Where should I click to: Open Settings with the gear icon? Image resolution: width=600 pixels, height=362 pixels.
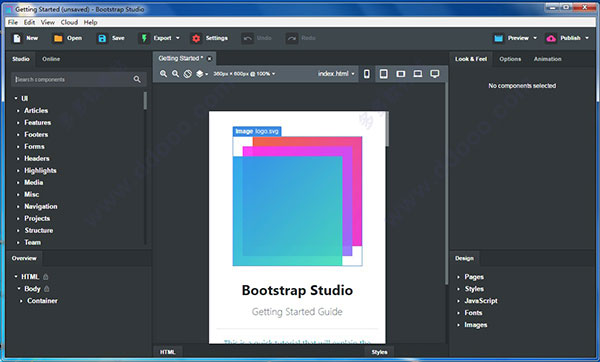tap(196, 38)
